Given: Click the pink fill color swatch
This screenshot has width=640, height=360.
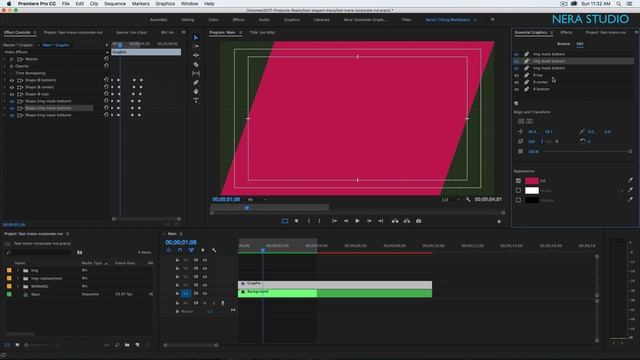Looking at the screenshot, I should 532,180.
